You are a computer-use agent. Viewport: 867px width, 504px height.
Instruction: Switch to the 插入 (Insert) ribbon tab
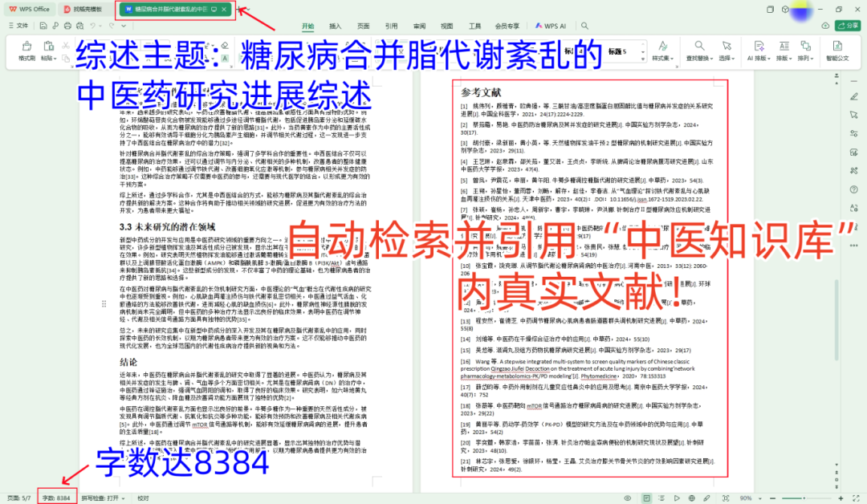coord(335,26)
